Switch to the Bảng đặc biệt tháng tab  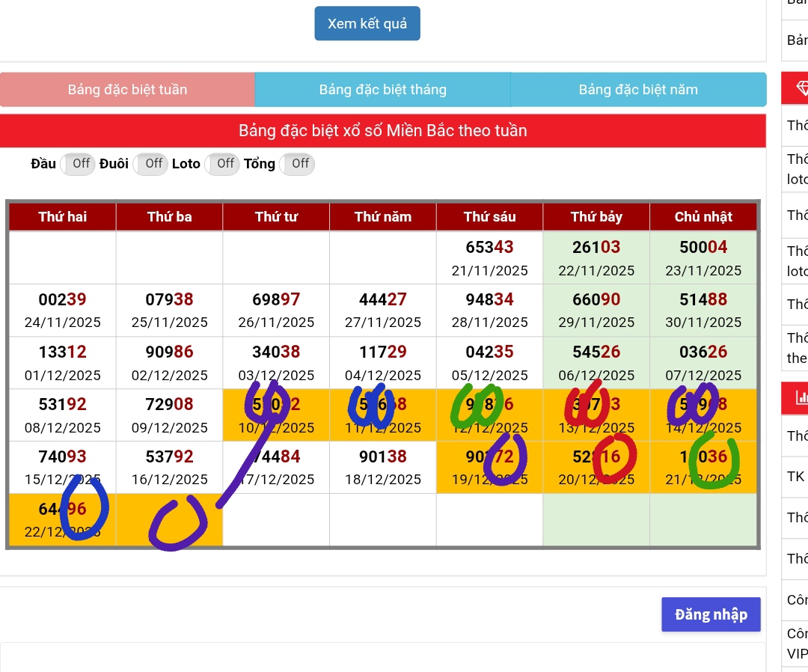(x=382, y=90)
